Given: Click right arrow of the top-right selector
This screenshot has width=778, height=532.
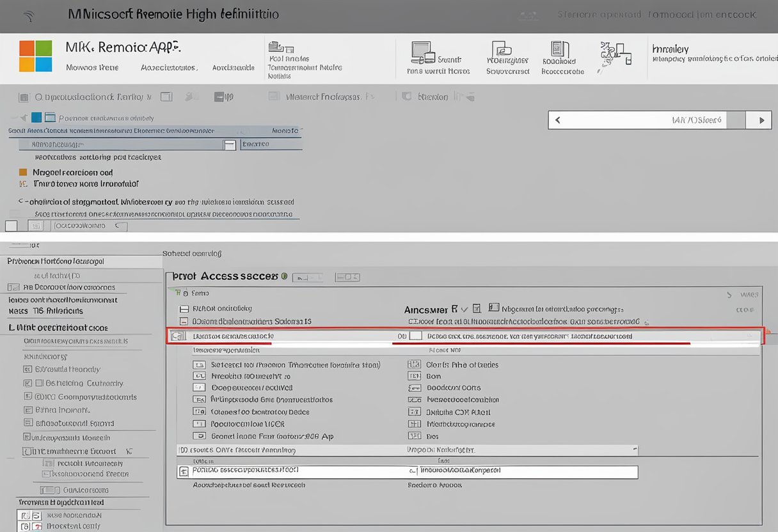Looking at the screenshot, I should (761, 120).
